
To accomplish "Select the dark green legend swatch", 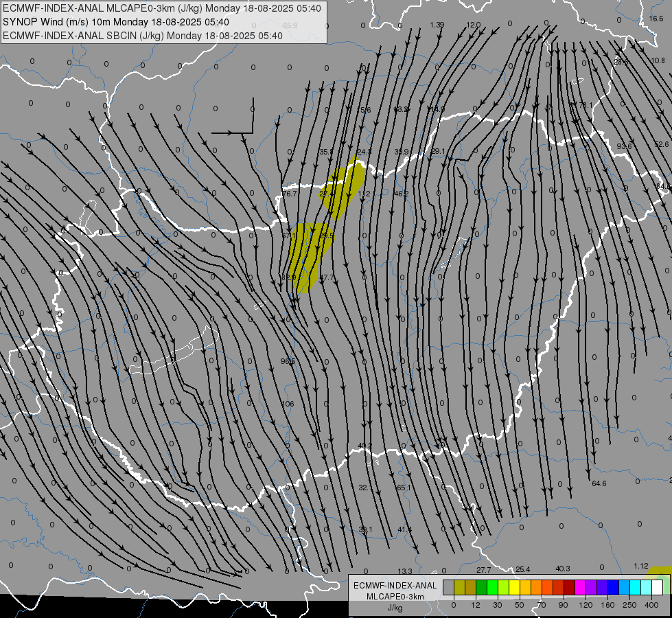I will tap(482, 587).
